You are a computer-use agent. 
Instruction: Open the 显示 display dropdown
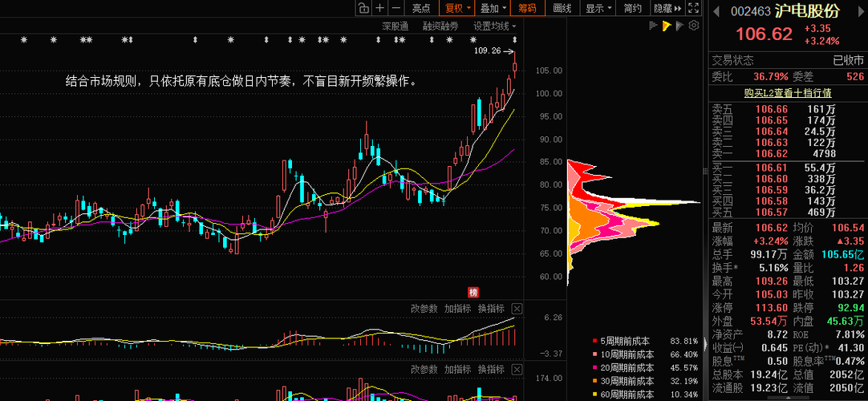tap(598, 8)
